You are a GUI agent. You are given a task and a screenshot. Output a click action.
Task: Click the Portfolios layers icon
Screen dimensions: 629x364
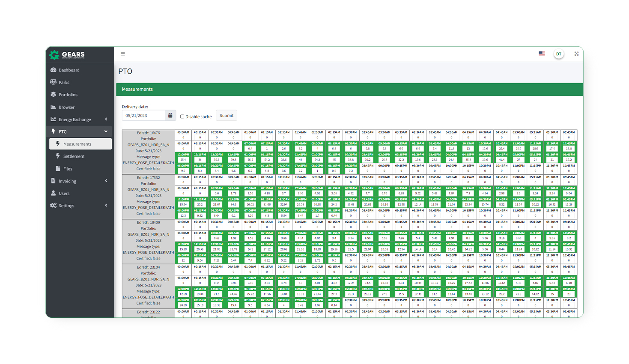pos(54,95)
